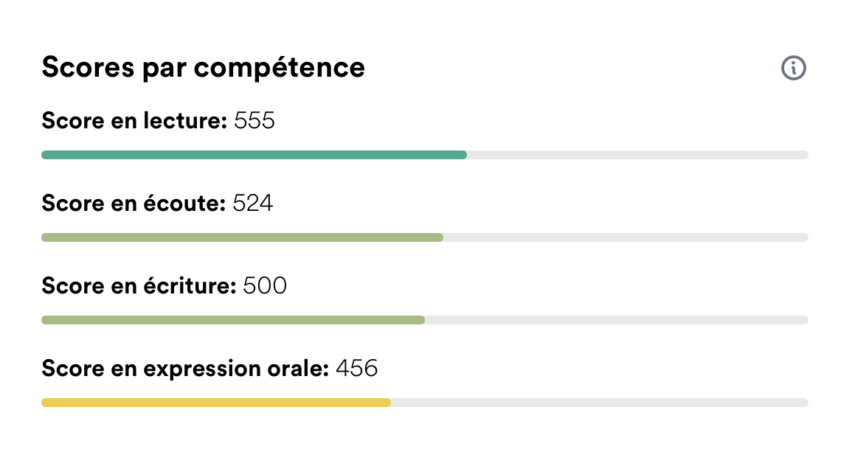This screenshot has width=855, height=452.
Task: Click the gray unfilled part of lecture bar
Action: (637, 155)
